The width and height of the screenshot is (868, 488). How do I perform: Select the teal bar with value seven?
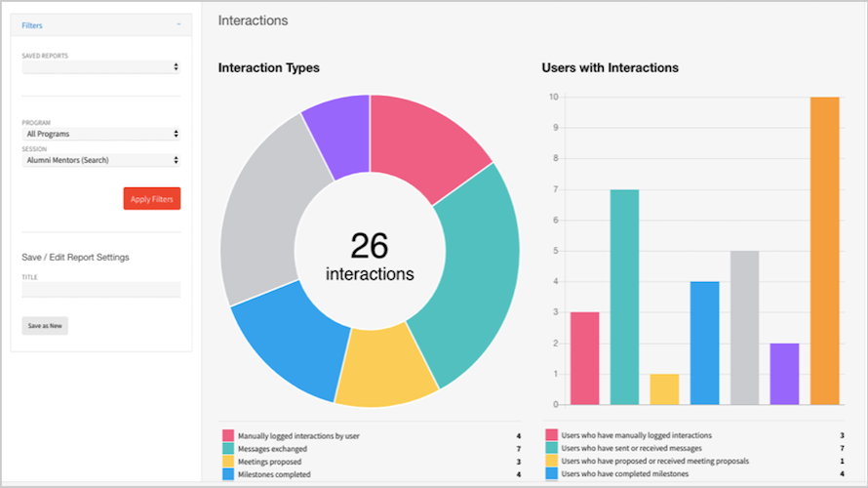coord(624,297)
